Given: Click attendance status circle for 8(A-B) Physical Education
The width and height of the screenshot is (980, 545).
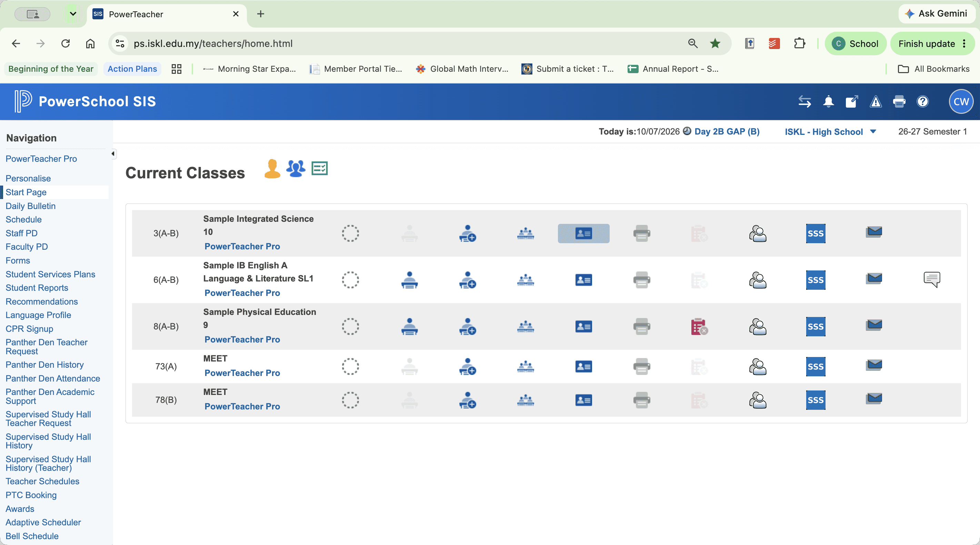Looking at the screenshot, I should pyautogui.click(x=350, y=327).
